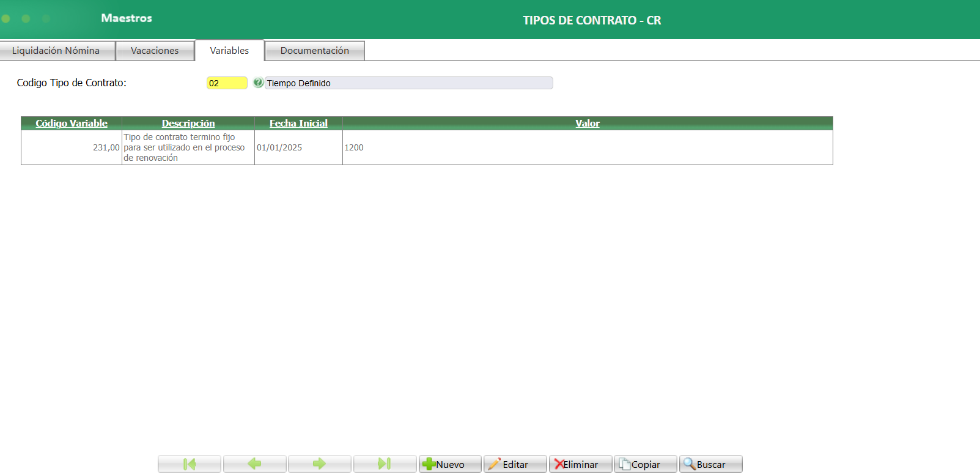Click the Editar button
Image resolution: width=980 pixels, height=474 pixels.
coord(515,464)
